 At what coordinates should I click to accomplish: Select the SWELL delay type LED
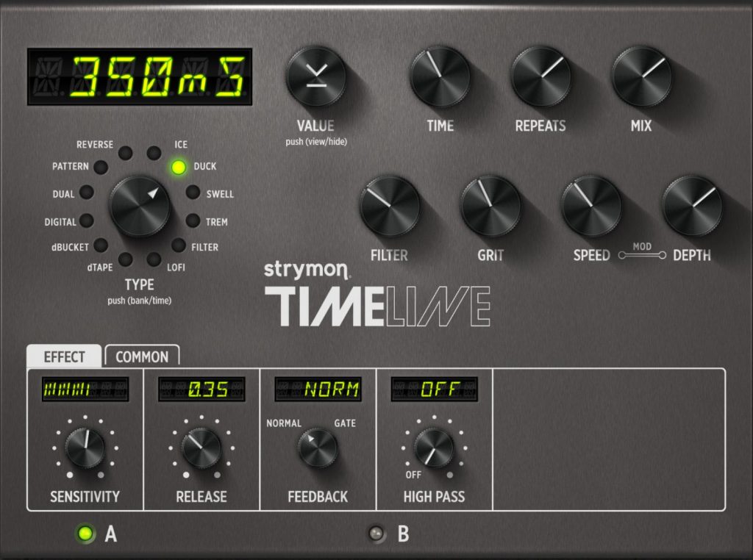pyautogui.click(x=193, y=193)
